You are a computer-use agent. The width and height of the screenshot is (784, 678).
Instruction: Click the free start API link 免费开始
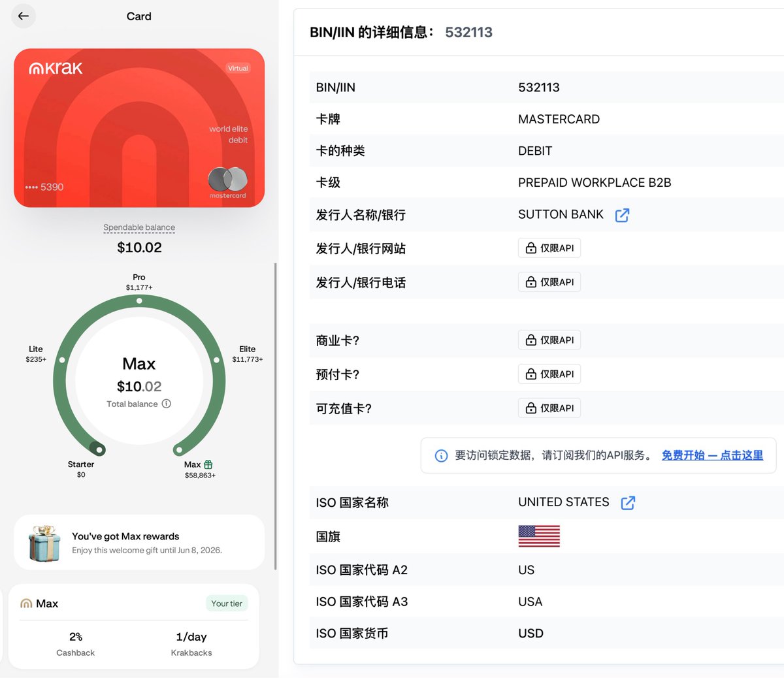712,455
